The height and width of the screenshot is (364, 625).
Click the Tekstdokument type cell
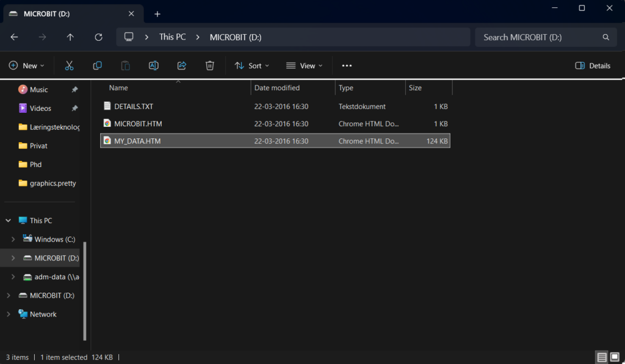(362, 106)
